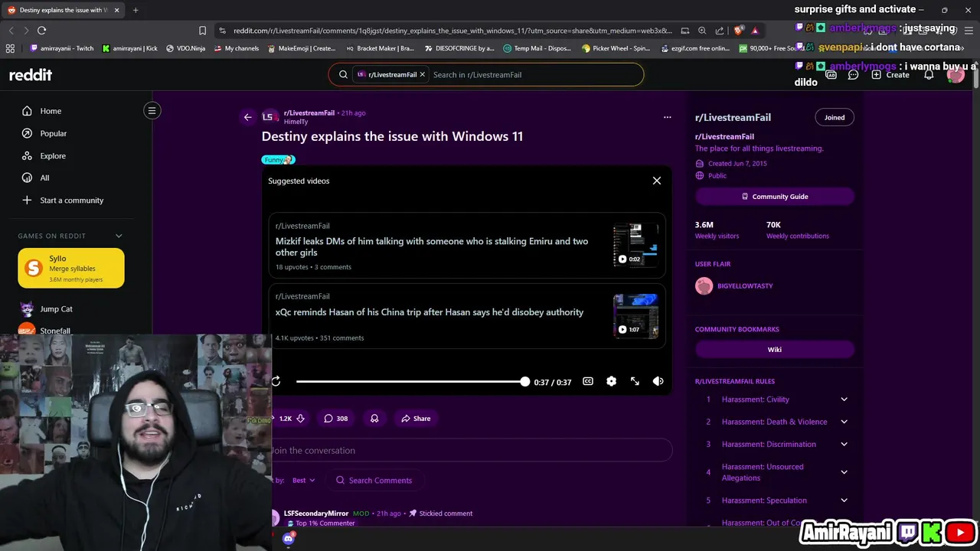The width and height of the screenshot is (980, 551).
Task: Downvote the post
Action: click(300, 419)
